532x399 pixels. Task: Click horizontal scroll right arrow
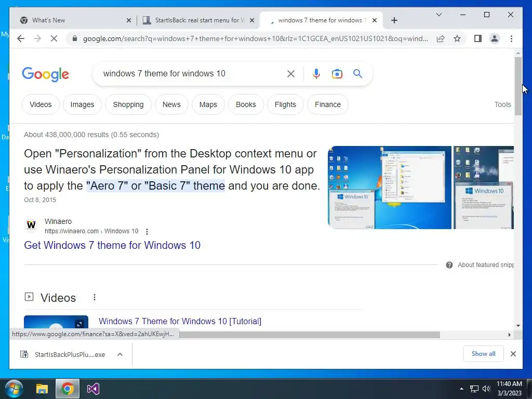pos(509,335)
